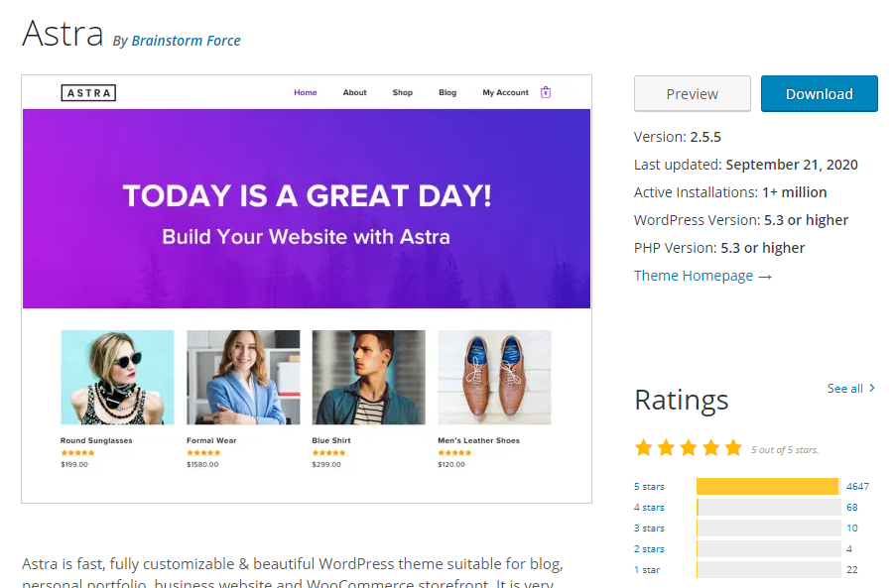The height and width of the screenshot is (588, 893).
Task: Select Shop in the preview menu
Action: click(402, 92)
